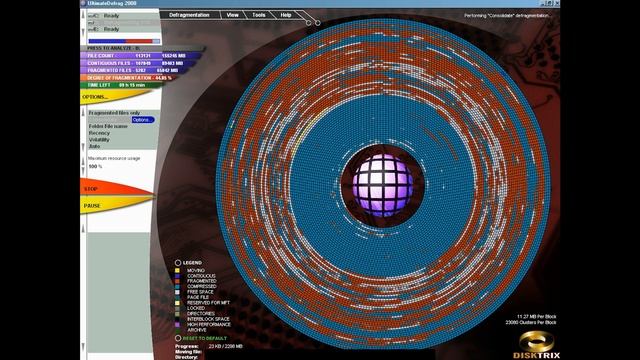Click the drive usage blue-red bar
This screenshot has height=360, width=640.
pyautogui.click(x=124, y=41)
